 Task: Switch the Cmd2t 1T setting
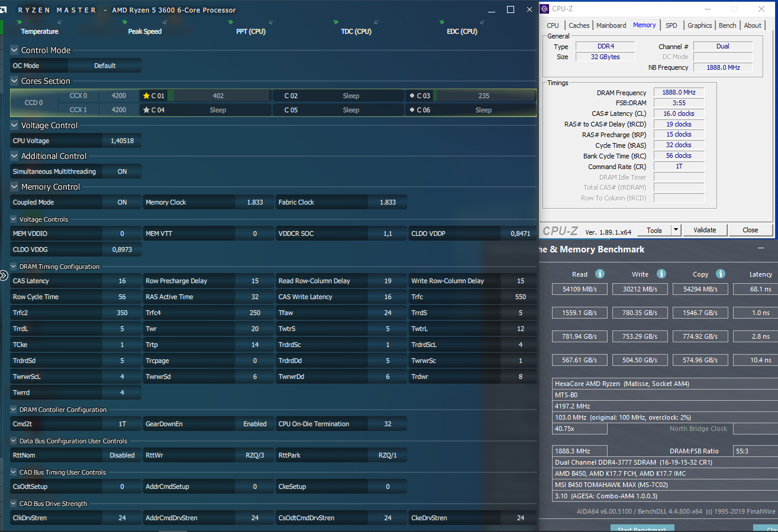[122, 424]
